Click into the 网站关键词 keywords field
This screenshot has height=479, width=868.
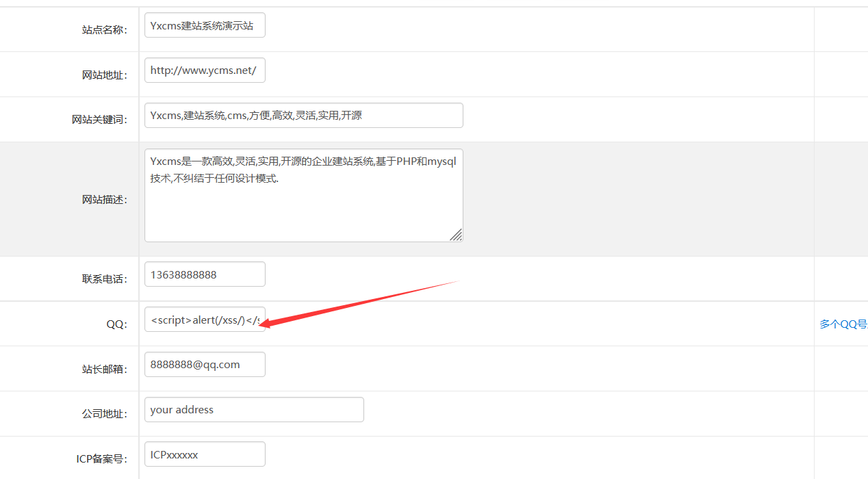point(303,116)
